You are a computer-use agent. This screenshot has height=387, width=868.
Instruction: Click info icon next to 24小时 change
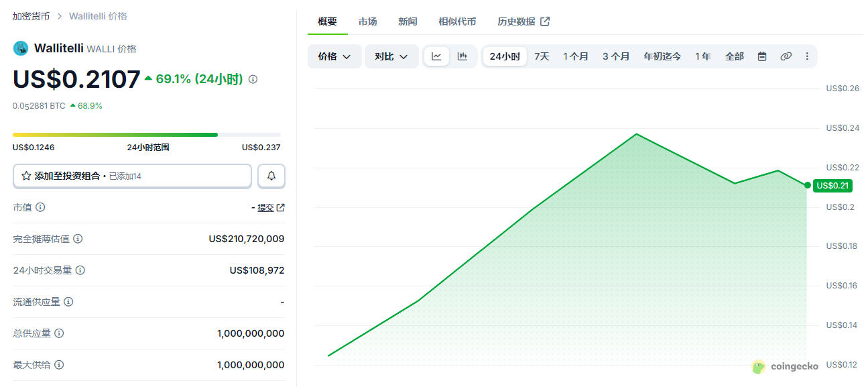pos(253,79)
